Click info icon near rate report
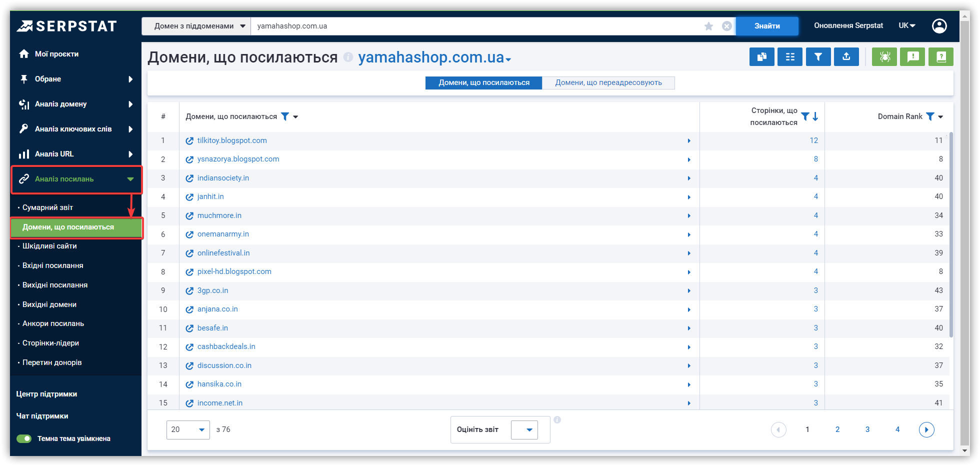The height and width of the screenshot is (466, 980). pyautogui.click(x=557, y=420)
